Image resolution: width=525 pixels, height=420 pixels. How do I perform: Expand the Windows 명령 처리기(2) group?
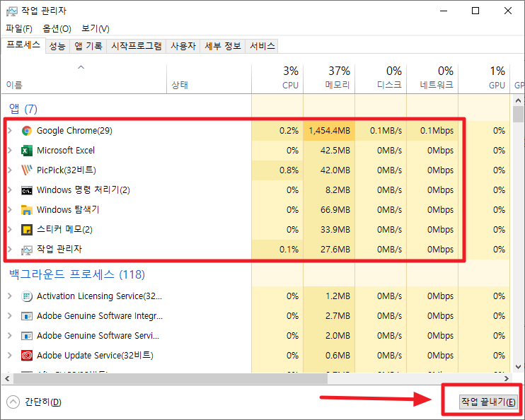click(x=10, y=190)
